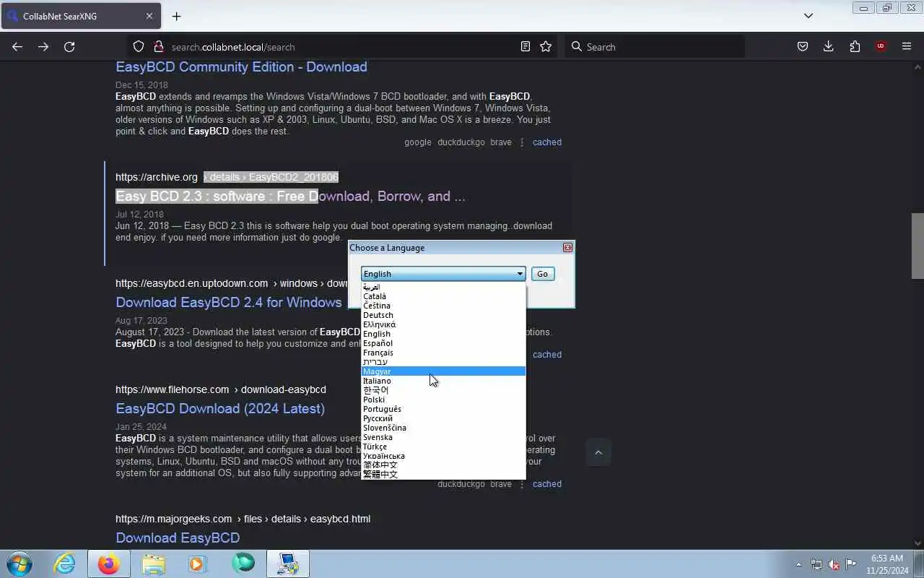Select العربية from language list
924x578 pixels.
[x=443, y=287]
